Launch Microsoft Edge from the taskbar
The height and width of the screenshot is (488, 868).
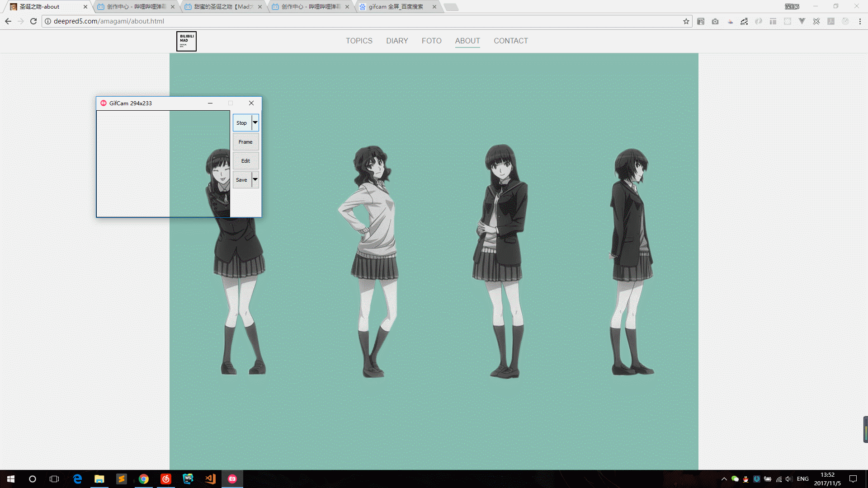pos(77,479)
